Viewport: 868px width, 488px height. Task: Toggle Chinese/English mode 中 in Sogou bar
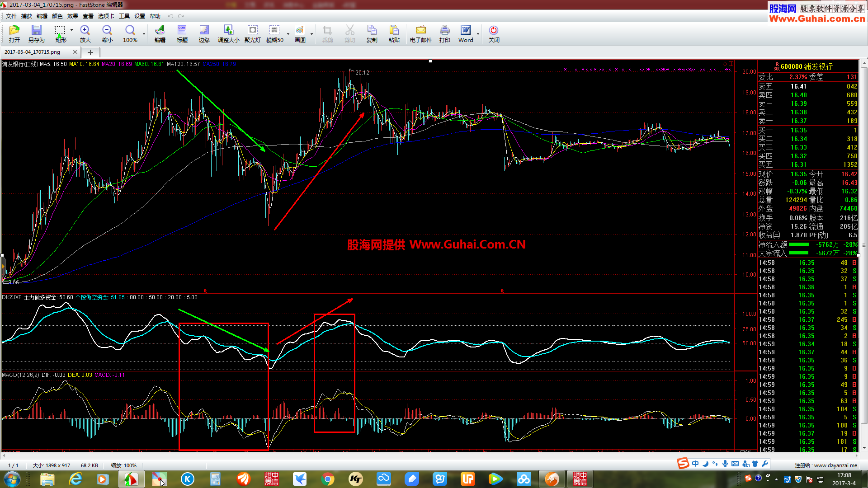[695, 464]
